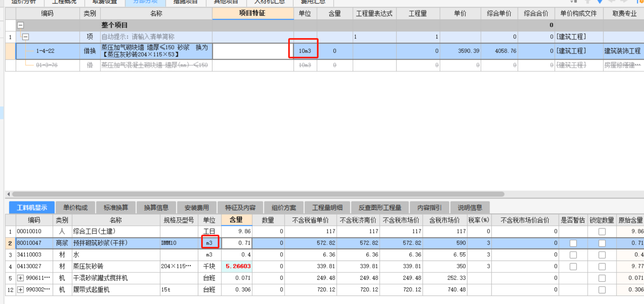Expand material row 990302 with plus icon
644x304 pixels.
tap(21, 290)
